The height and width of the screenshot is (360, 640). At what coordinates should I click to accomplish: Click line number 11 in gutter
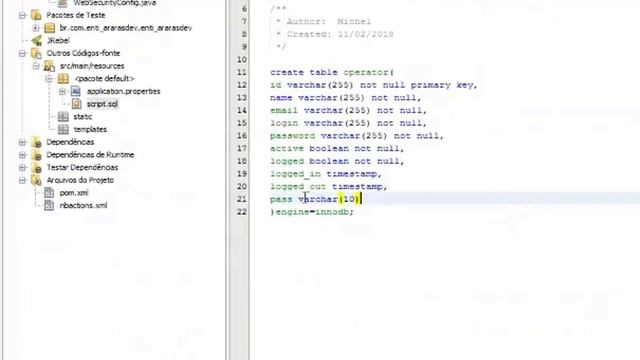242,72
